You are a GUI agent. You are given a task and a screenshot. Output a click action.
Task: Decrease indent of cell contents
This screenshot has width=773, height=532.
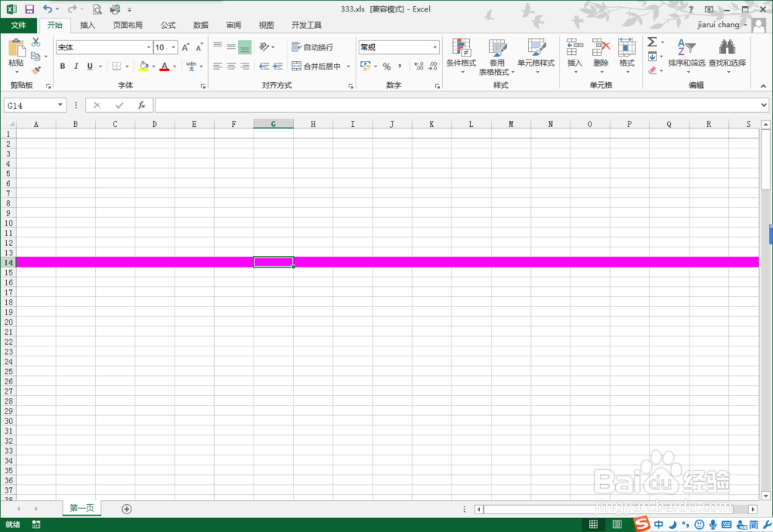(x=264, y=66)
